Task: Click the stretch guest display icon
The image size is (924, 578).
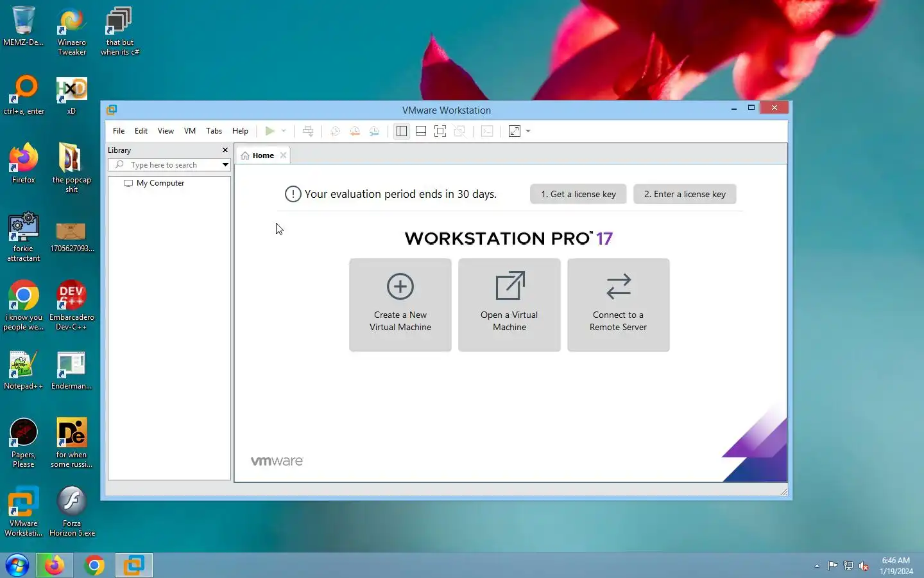Action: coord(515,131)
